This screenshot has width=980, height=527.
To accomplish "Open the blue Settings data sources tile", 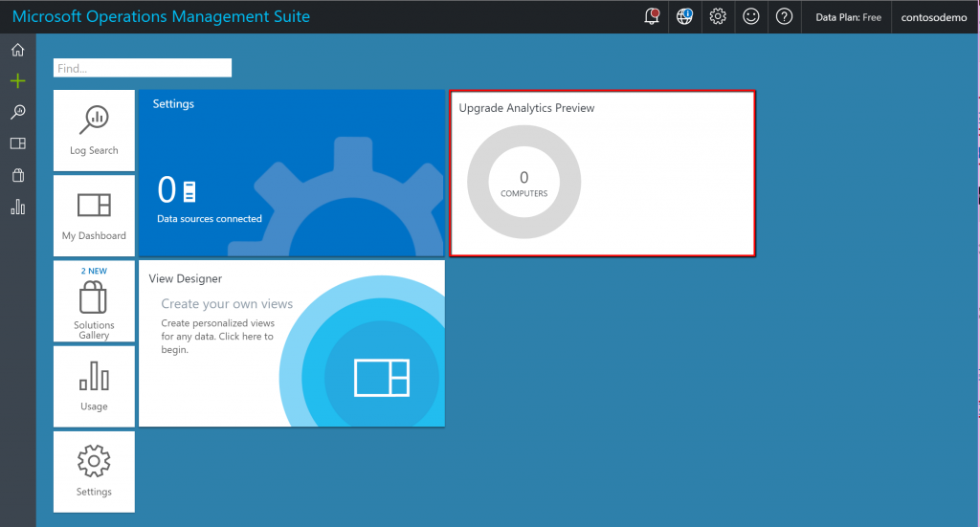I will pos(291,173).
